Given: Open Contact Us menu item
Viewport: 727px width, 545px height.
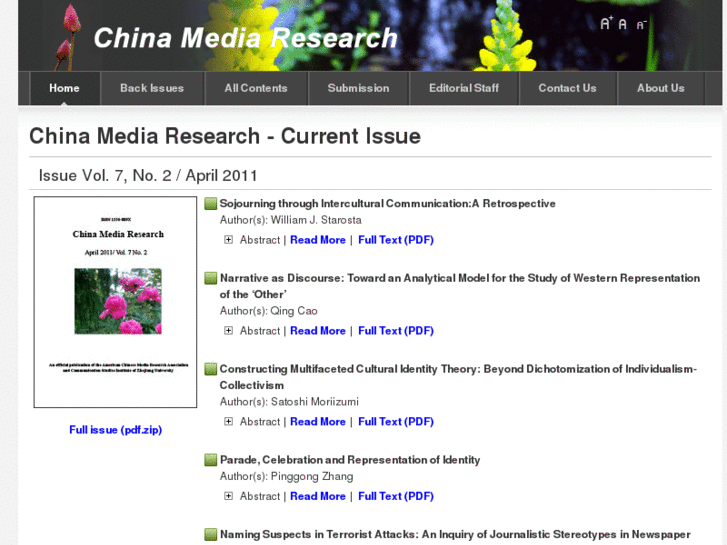Looking at the screenshot, I should click(568, 88).
